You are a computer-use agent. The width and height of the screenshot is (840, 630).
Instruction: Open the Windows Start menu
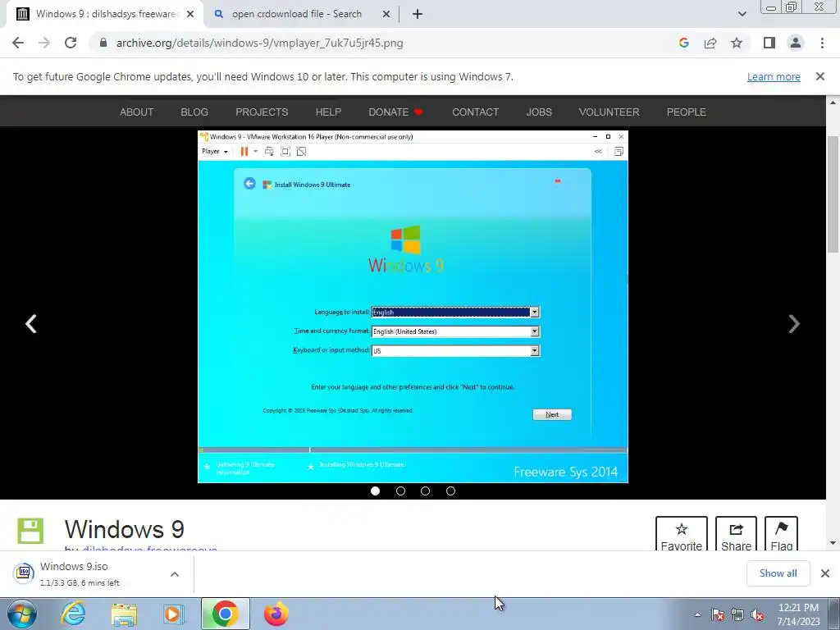(21, 614)
